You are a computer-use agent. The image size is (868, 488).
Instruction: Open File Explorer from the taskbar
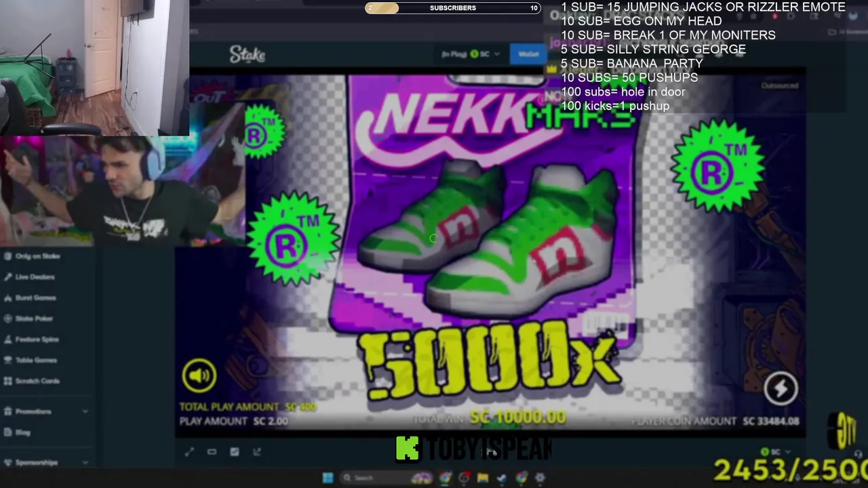click(483, 478)
